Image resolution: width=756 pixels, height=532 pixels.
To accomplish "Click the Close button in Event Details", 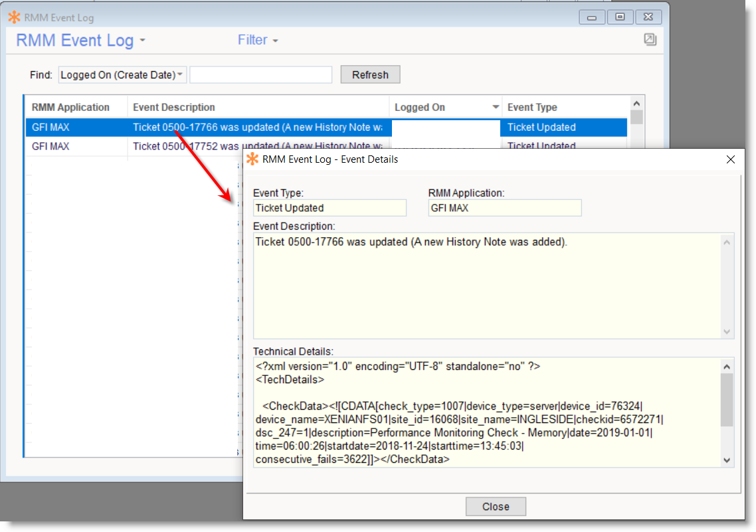I will [x=496, y=506].
